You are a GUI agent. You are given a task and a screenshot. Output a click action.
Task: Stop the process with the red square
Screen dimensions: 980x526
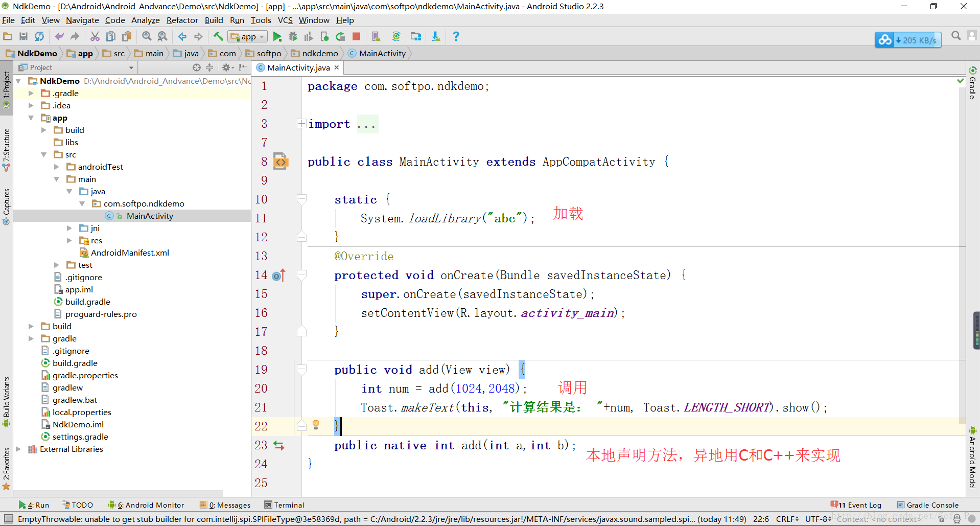357,36
